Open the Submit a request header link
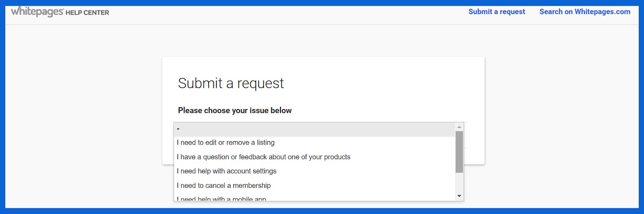Screen dimensions: 644x214 tap(496, 12)
